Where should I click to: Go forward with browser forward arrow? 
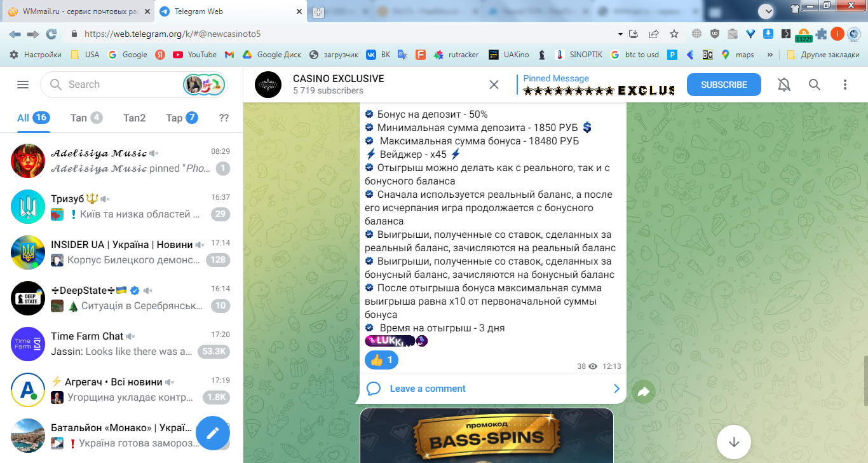click(33, 34)
